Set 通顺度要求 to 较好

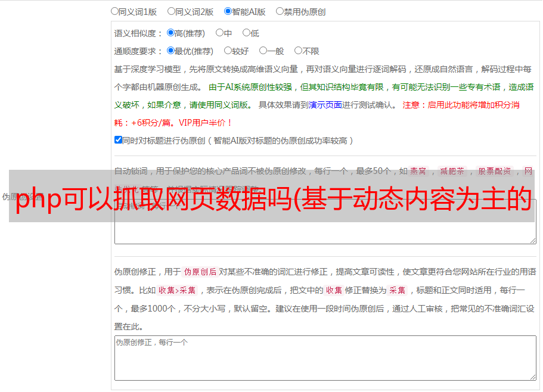point(228,51)
